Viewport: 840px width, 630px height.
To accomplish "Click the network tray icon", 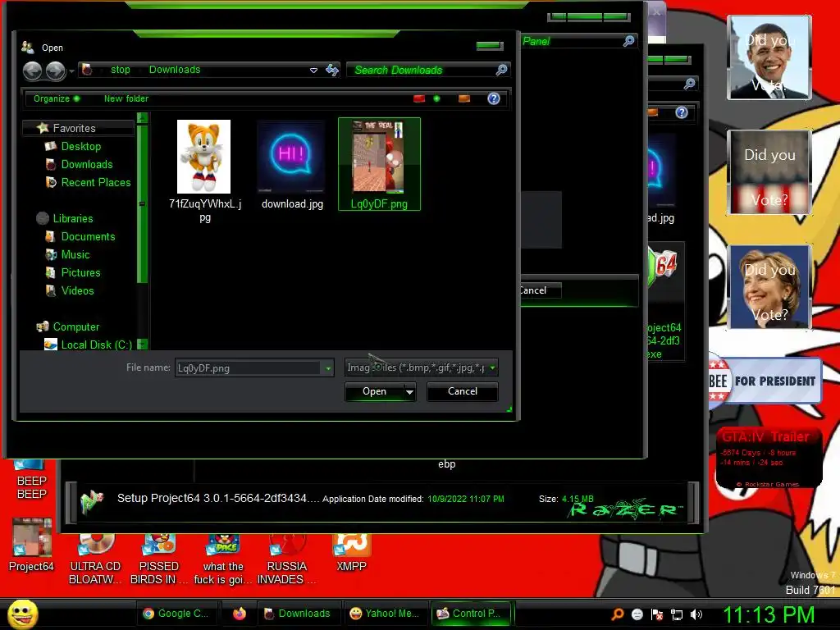I will [677, 615].
